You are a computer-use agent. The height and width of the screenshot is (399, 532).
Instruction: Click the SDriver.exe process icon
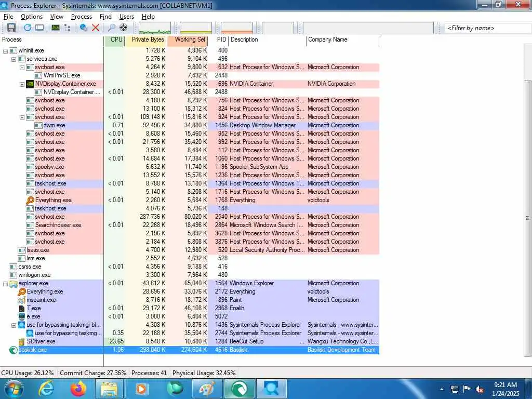(22, 342)
